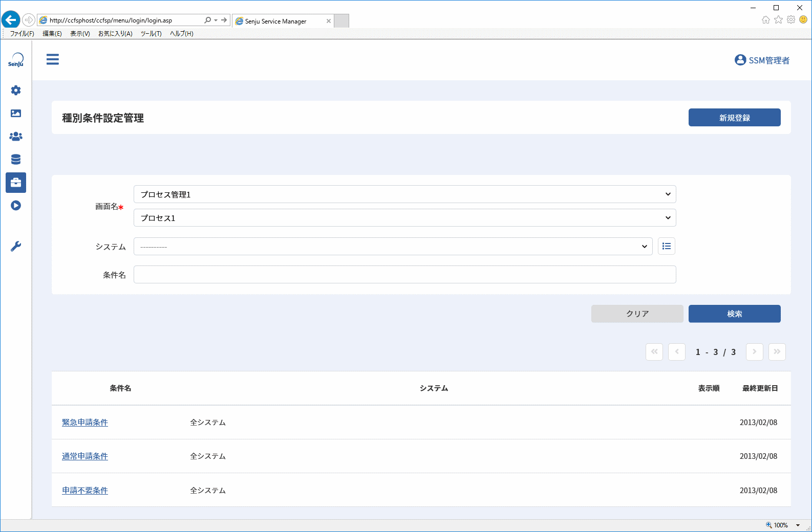Click the 検索 button
Viewport: 812px width, 532px height.
coord(735,314)
